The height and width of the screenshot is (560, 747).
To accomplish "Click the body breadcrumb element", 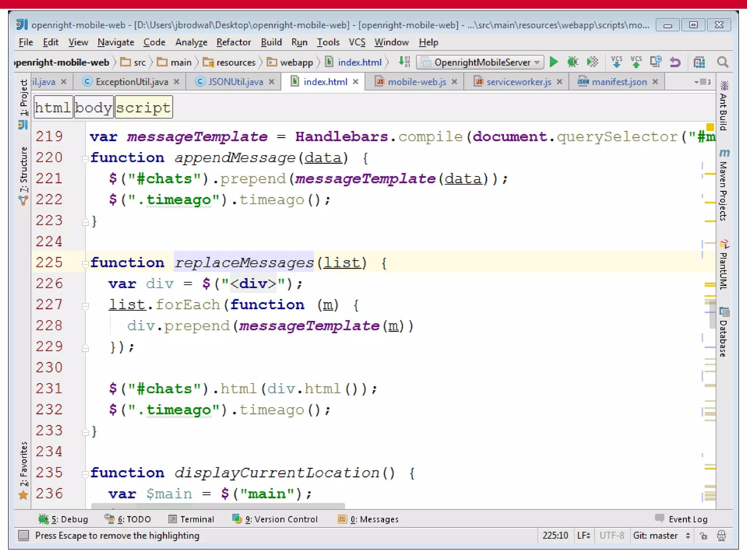I will [x=93, y=108].
